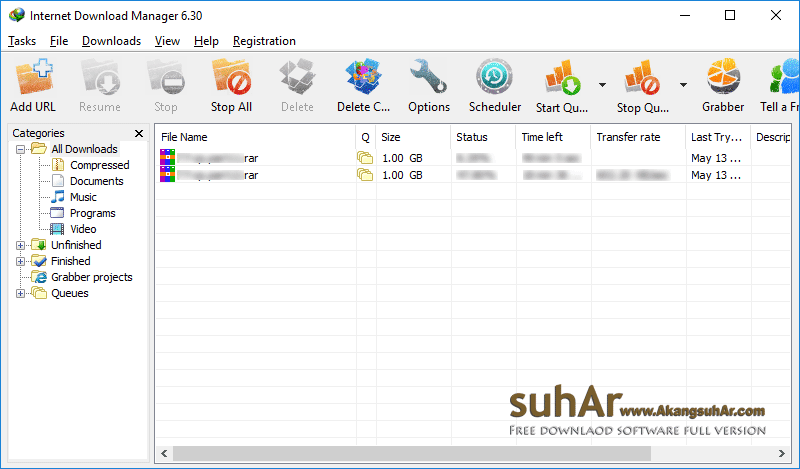Expand the Unfinished tree node
This screenshot has height=469, width=800.
[x=20, y=245]
